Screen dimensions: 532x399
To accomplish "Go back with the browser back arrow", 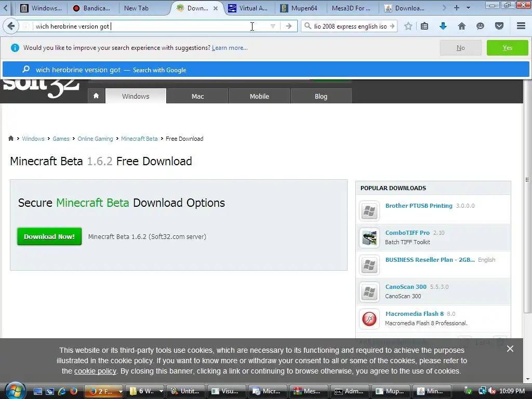I will click(11, 26).
